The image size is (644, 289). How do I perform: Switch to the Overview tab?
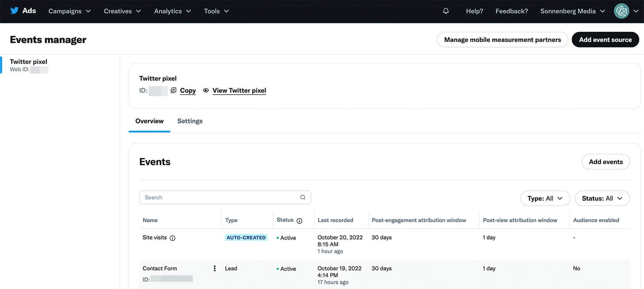point(149,121)
